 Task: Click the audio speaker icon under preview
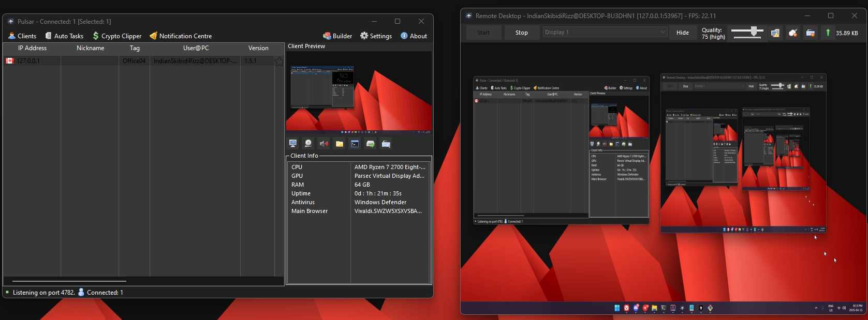point(324,144)
